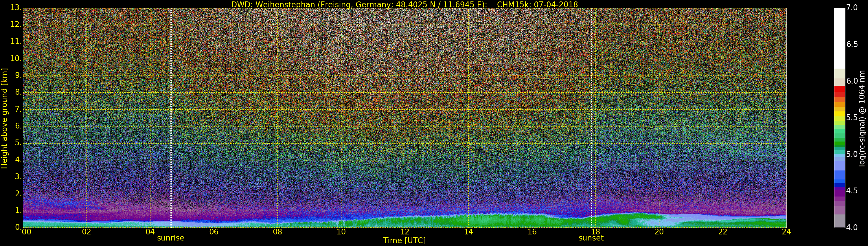
Task: Click the sunset label below the time axis
Action: [x=591, y=238]
